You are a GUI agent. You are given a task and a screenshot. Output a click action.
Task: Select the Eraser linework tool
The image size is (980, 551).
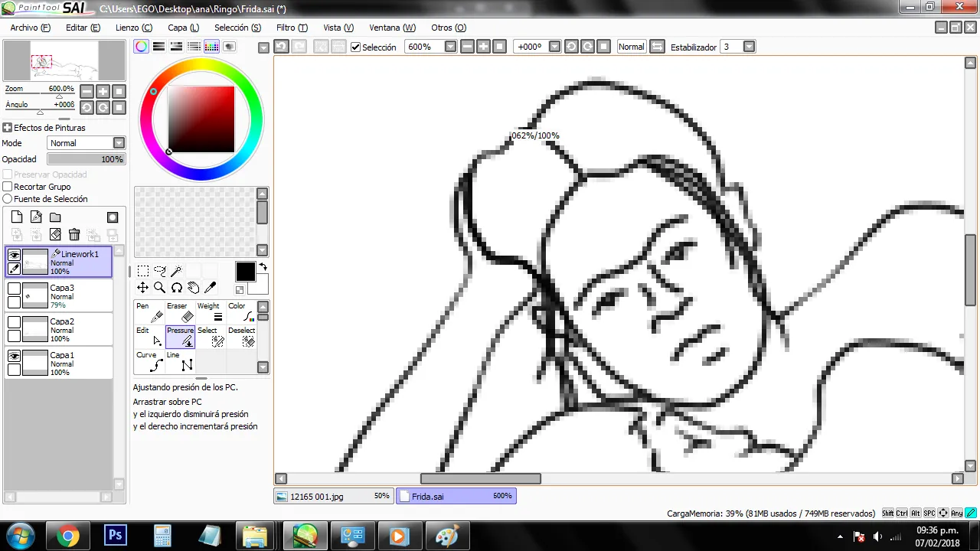[180, 312]
